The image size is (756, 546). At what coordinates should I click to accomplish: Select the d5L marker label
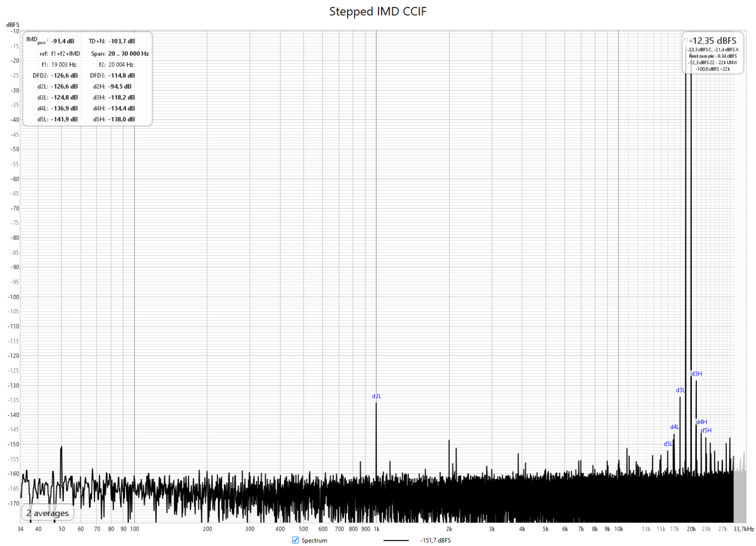[x=668, y=444]
